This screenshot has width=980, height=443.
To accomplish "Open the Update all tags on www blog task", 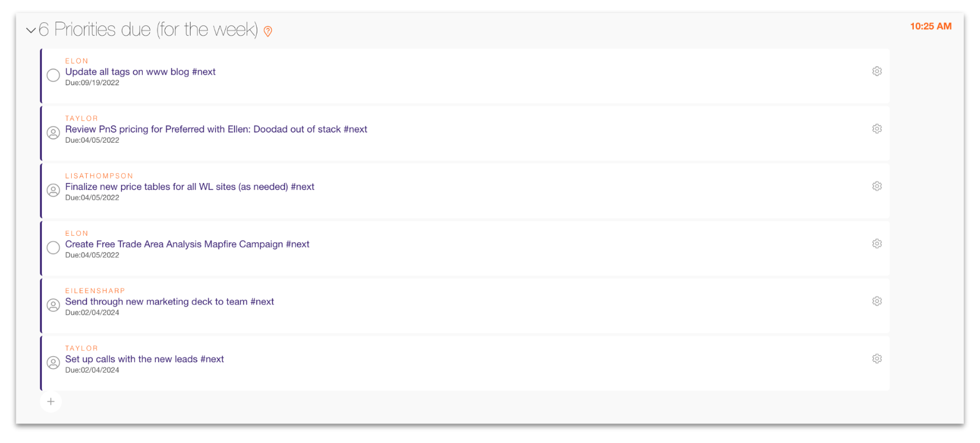I will coord(140,72).
